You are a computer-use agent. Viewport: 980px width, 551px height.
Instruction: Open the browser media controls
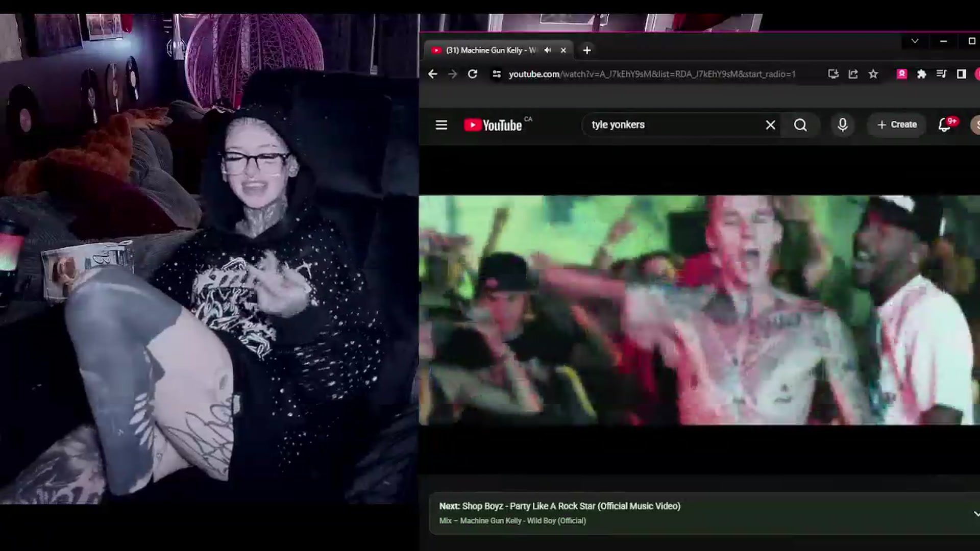941,74
